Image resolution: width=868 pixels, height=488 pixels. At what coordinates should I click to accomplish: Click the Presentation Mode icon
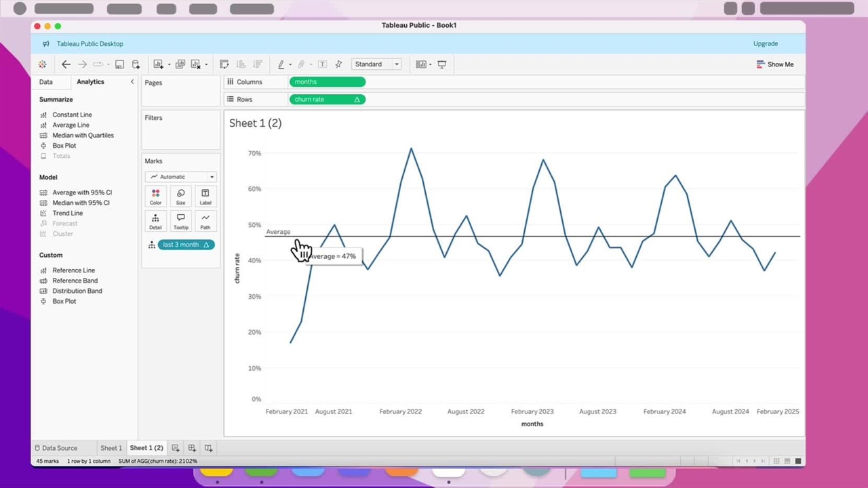[442, 64]
